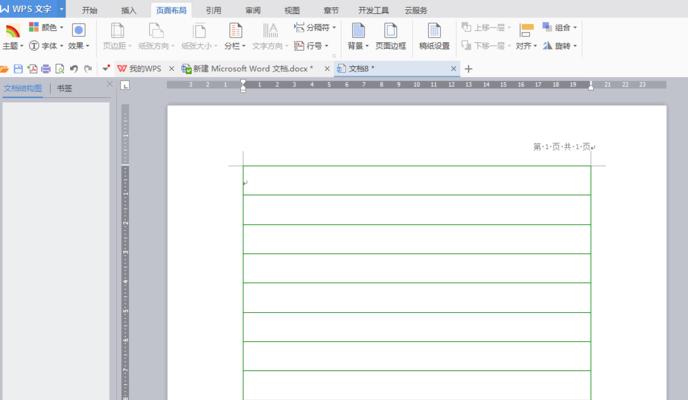Click the 纸张大小 paper size icon

click(199, 31)
